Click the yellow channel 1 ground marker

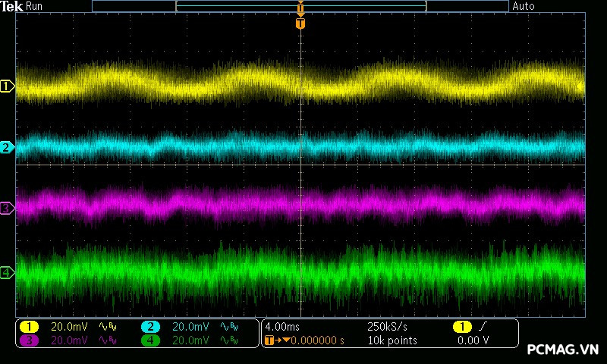click(7, 86)
